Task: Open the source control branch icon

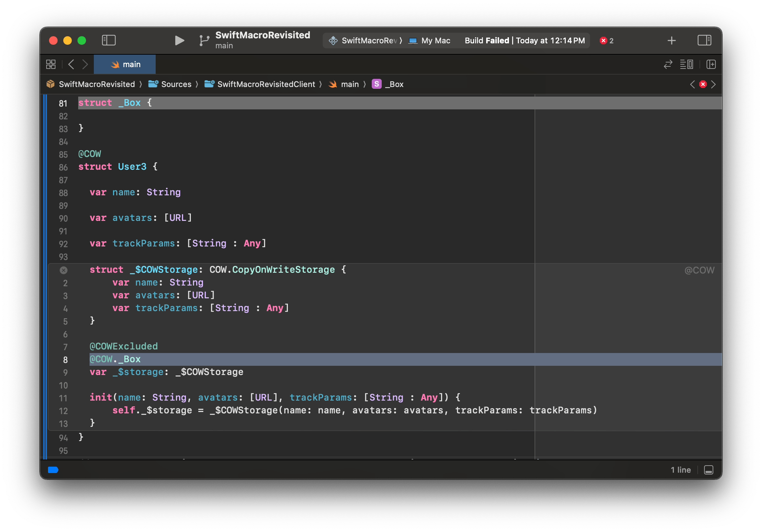Action: tap(204, 40)
